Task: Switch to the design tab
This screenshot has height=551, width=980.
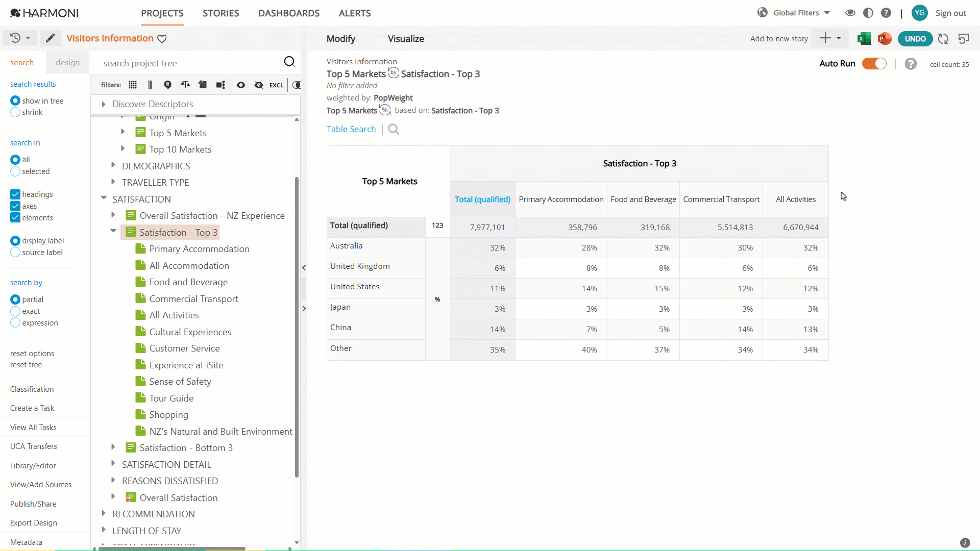Action: (67, 62)
